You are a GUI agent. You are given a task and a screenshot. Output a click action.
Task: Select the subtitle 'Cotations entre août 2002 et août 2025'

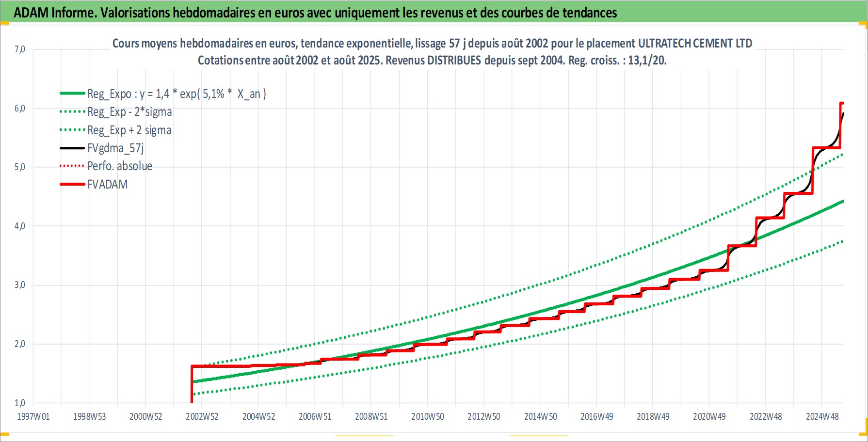(x=290, y=61)
